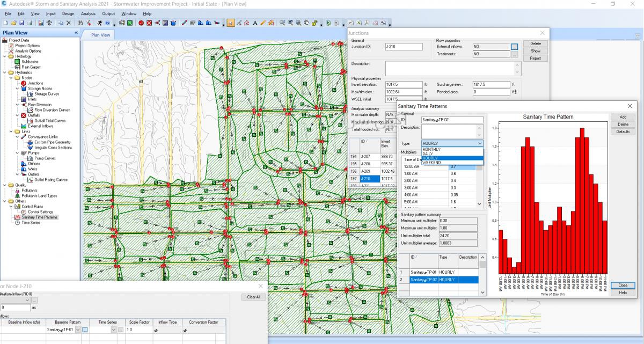Collapse the Hydrology tree node

pos(5,56)
